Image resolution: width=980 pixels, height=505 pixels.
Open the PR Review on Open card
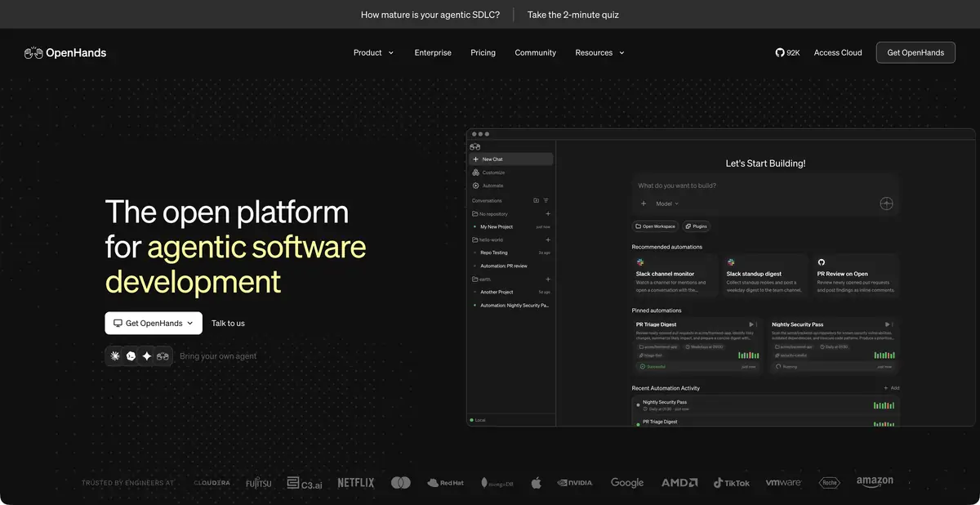(856, 275)
